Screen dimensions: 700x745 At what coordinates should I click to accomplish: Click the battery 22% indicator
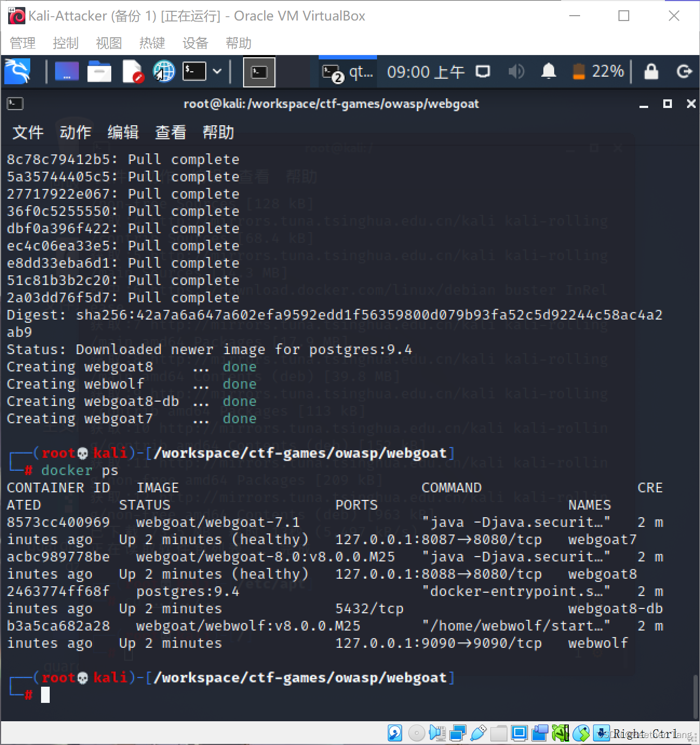click(x=598, y=71)
